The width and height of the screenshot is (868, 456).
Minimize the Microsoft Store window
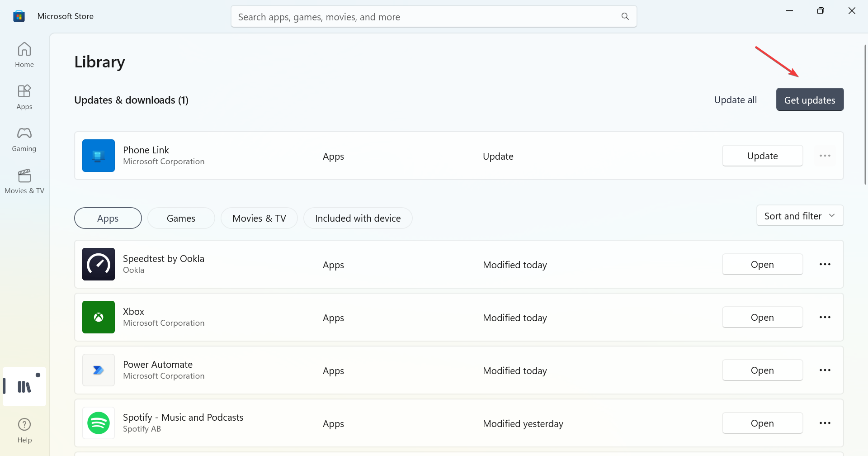point(789,10)
